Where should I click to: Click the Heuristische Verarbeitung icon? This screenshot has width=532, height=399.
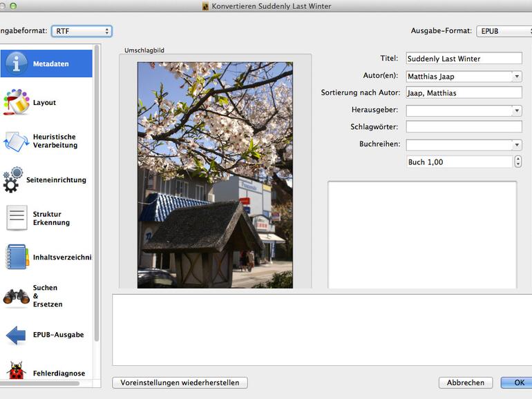pyautogui.click(x=16, y=141)
